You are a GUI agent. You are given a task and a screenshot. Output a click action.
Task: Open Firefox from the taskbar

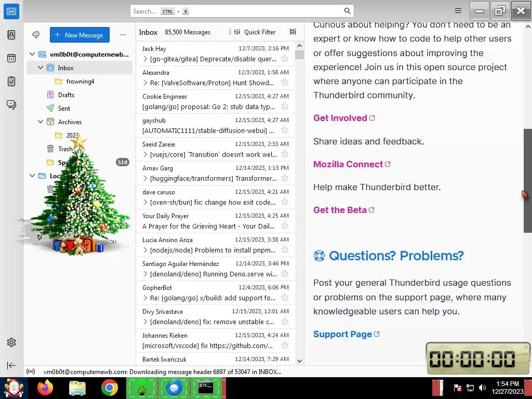45,388
